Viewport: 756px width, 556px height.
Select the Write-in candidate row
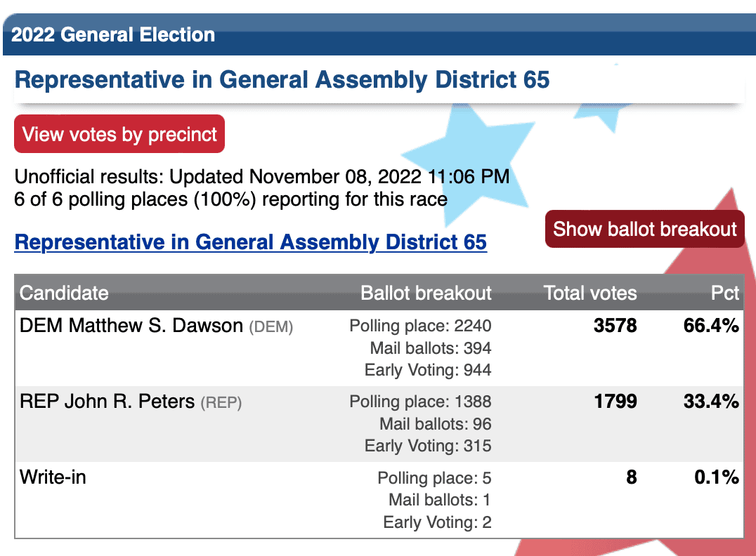coord(379,500)
